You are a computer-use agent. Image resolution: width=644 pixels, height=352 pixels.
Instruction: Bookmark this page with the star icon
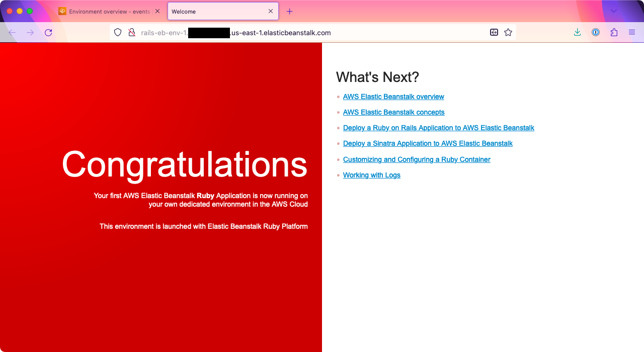508,33
